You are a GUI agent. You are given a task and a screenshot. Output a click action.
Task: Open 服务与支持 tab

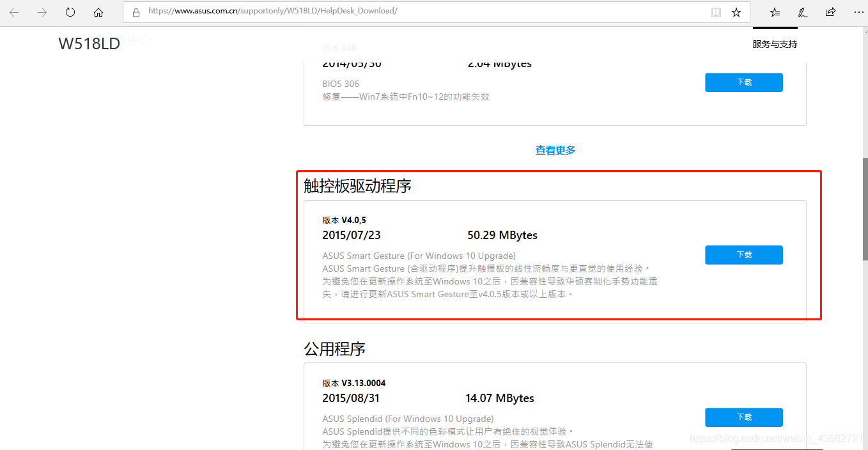(775, 44)
